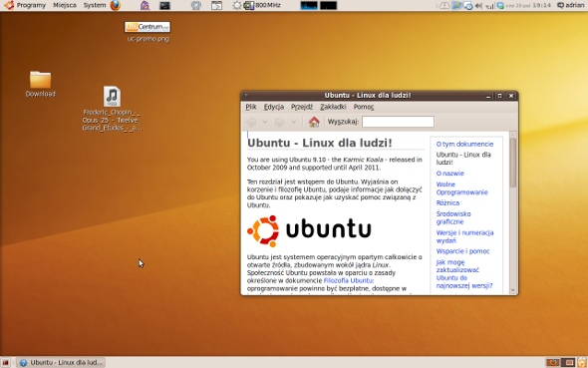Screen dimensions: 588x368
Task: Click the Ubuntu logo image in help page
Action: pos(309,230)
